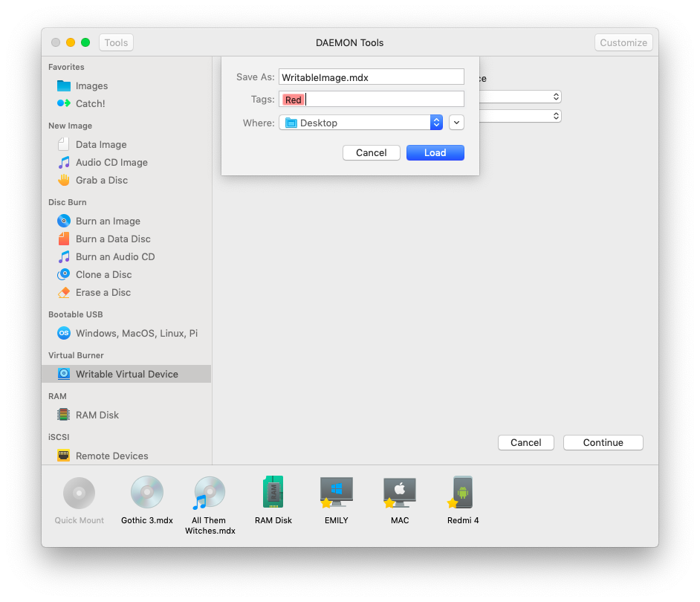This screenshot has height=602, width=700.
Task: Open the Remote Devices network icon
Action: [64, 456]
